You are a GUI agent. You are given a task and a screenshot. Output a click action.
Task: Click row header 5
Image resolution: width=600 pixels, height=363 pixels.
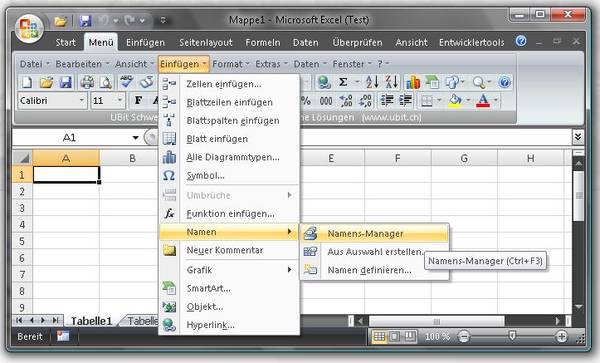tap(22, 241)
